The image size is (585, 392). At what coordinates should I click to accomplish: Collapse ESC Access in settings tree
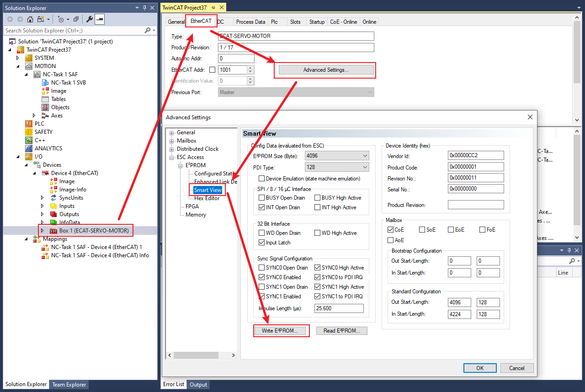(x=172, y=158)
